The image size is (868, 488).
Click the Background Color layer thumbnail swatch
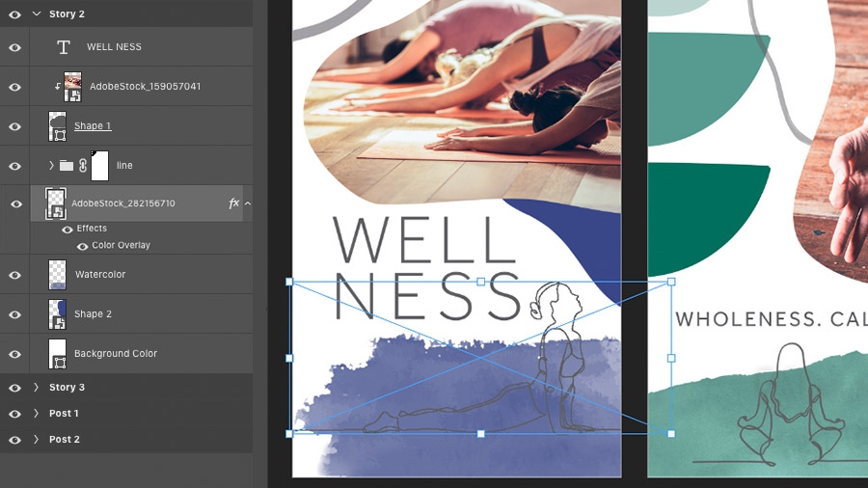coord(57,354)
